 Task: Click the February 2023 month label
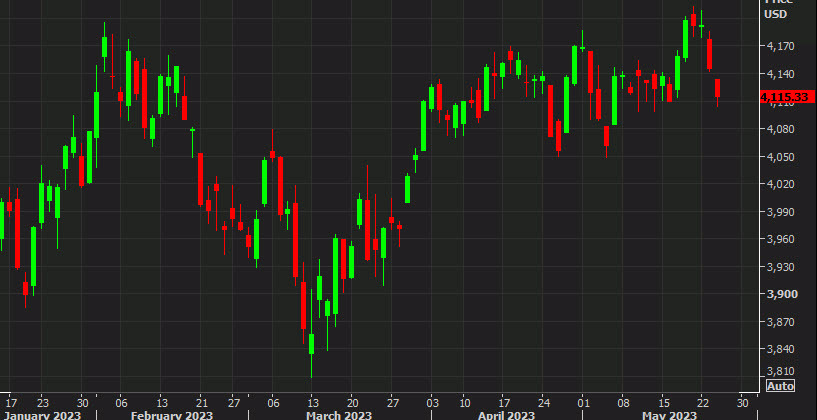[x=172, y=415]
